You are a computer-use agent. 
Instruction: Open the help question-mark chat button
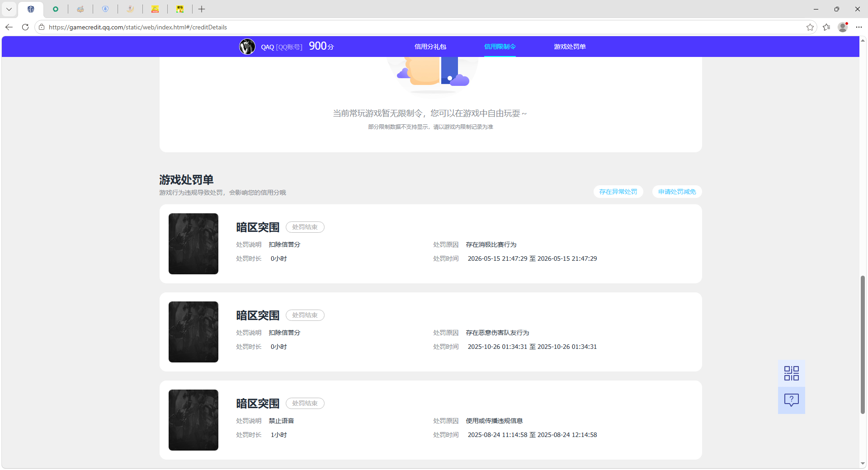pyautogui.click(x=791, y=400)
